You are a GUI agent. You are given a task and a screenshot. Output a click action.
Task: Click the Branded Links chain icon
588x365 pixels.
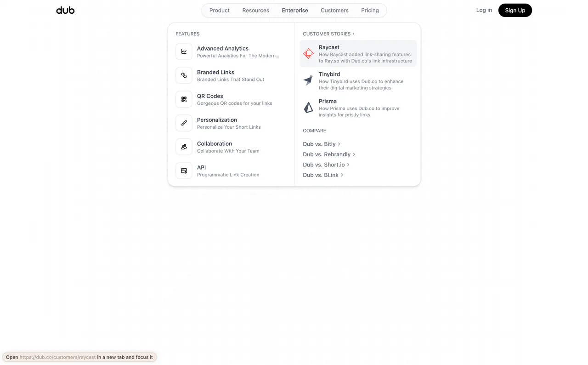[184, 75]
